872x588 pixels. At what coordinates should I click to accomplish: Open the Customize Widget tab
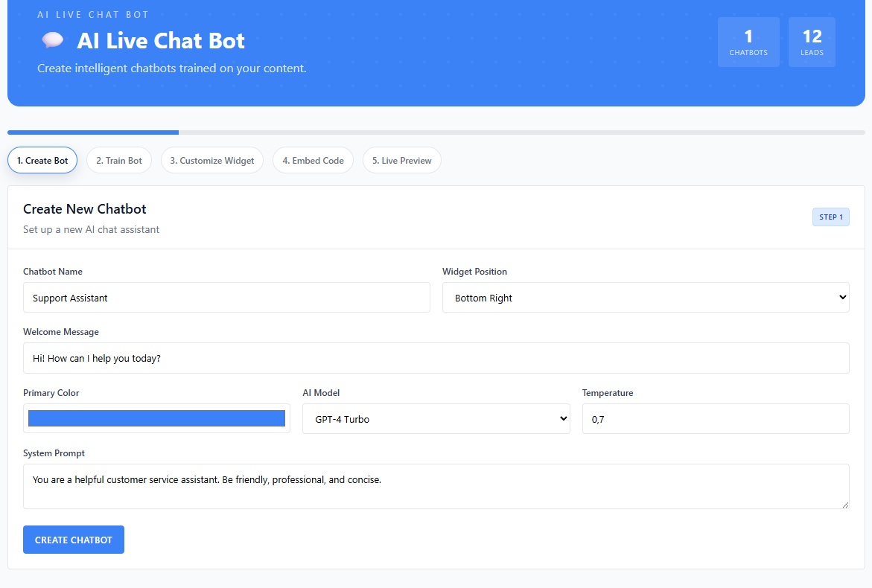(x=211, y=159)
